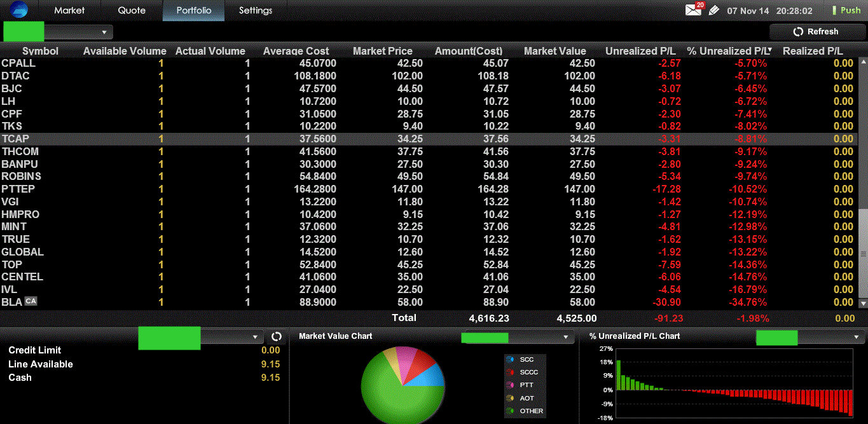Expand the account dropdown at top left

pyautogui.click(x=104, y=32)
